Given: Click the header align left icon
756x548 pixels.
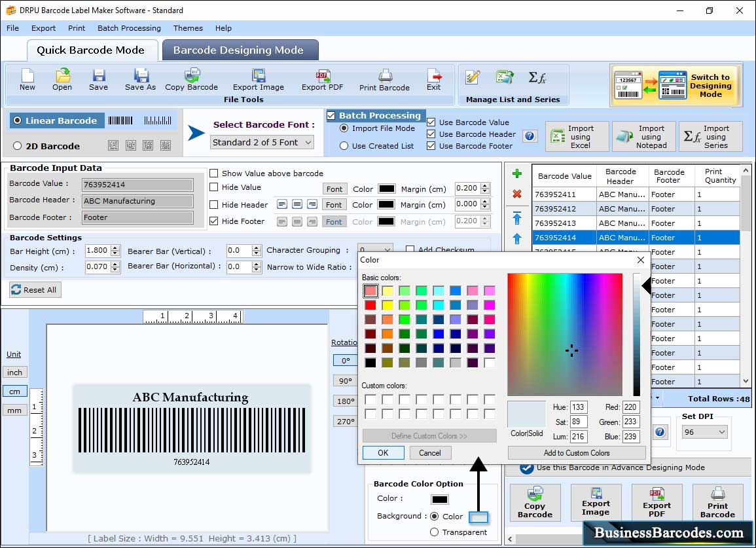Looking at the screenshot, I should click(282, 204).
